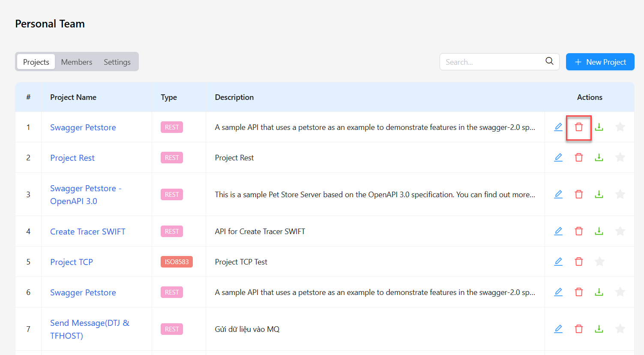The height and width of the screenshot is (355, 644).
Task: Edit the Swagger Petstore project in row 6
Action: pyautogui.click(x=558, y=292)
